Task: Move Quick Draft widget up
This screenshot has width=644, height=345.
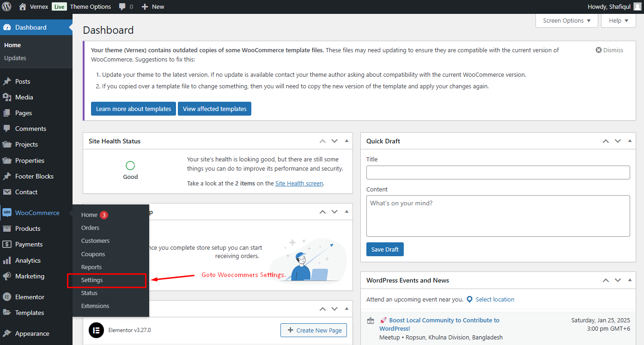Action: click(x=606, y=141)
